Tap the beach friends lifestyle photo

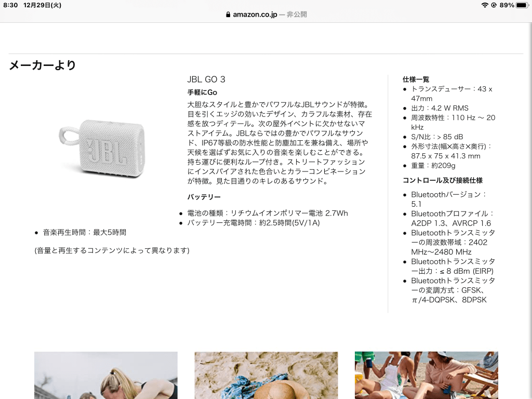(x=427, y=375)
